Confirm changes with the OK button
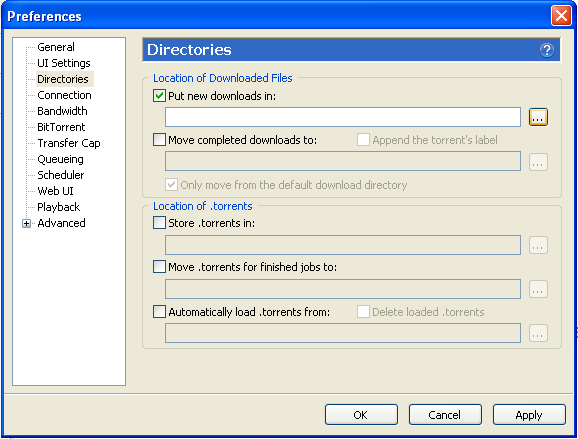Image resolution: width=578 pixels, height=439 pixels. (x=361, y=415)
